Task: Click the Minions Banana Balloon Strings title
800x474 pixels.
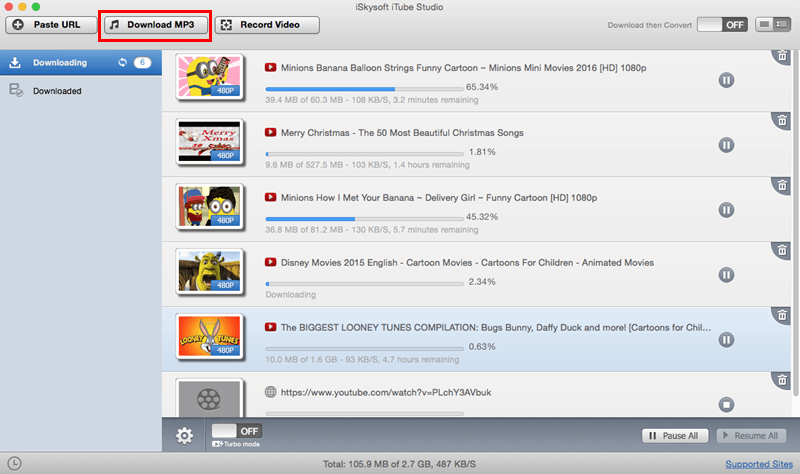Action: click(463, 68)
